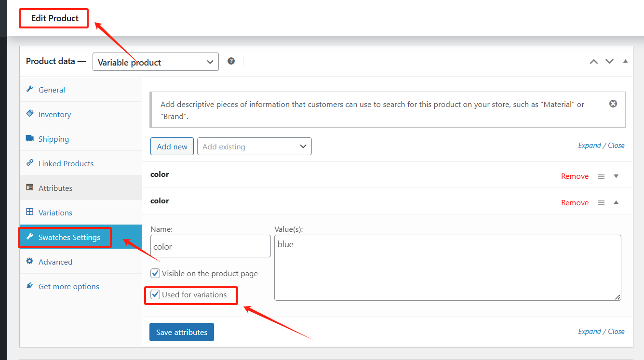Click drag handle of second color attribute
The image size is (644, 360).
point(601,203)
